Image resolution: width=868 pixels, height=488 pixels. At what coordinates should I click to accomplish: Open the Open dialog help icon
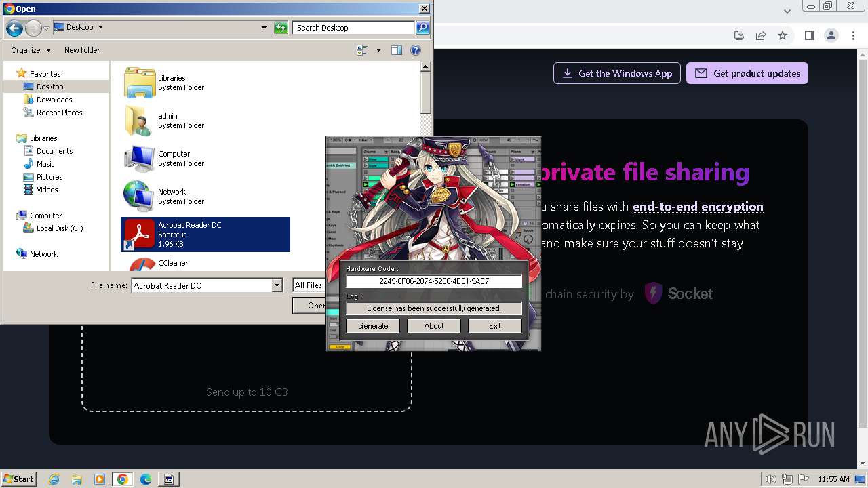416,50
